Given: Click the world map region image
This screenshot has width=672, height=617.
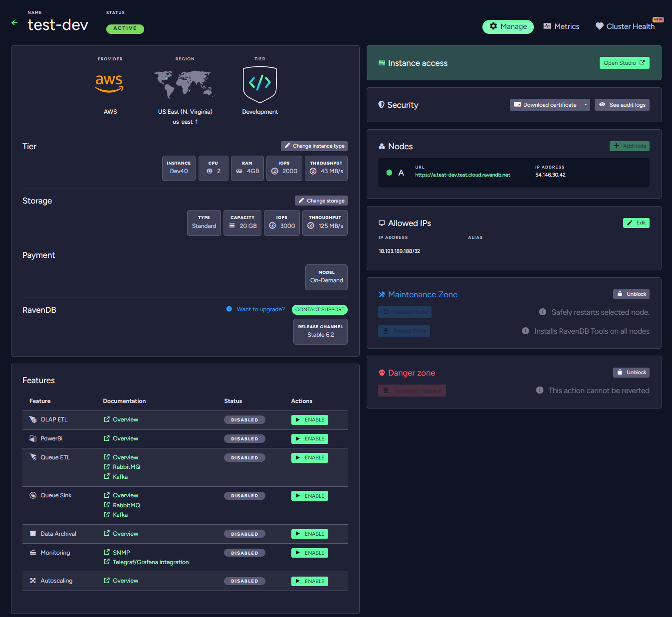Looking at the screenshot, I should [185, 84].
